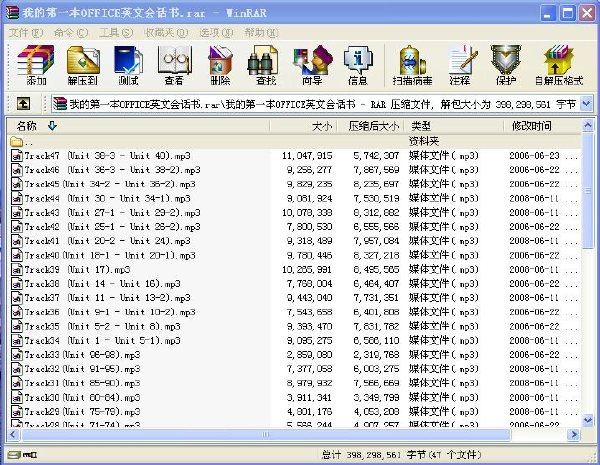This screenshot has width=600, height=465.
Task: Open the 帮助 (Help) menu
Action: coord(261,33)
